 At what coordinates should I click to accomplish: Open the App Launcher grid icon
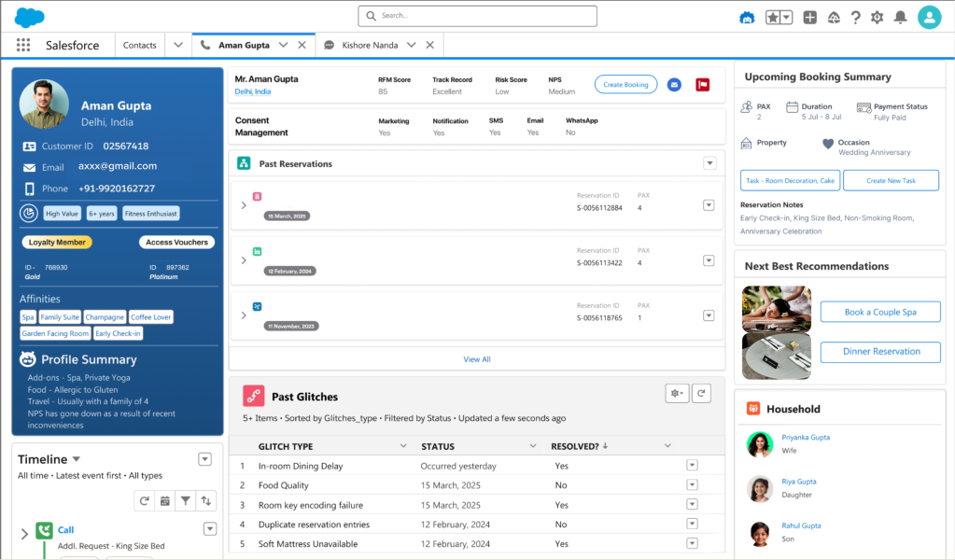pos(23,45)
